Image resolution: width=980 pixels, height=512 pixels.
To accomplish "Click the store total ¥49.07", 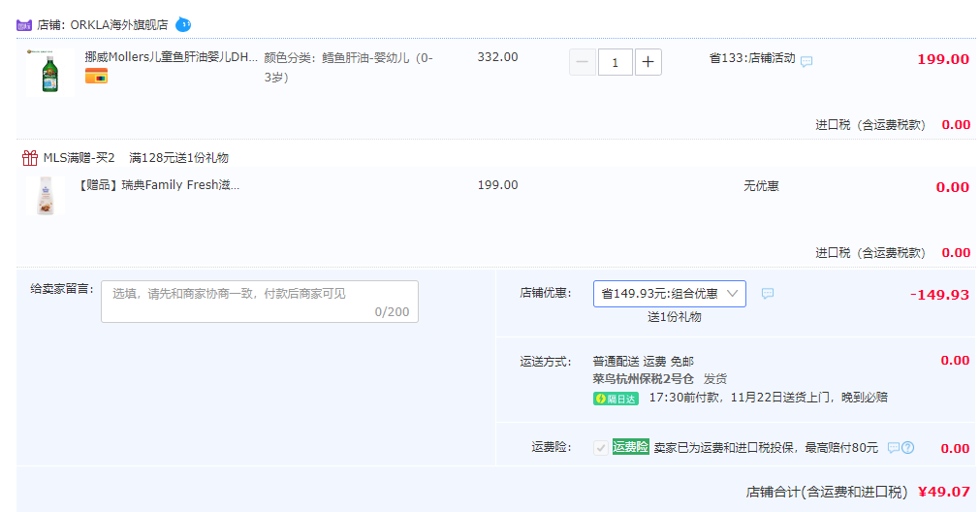I will coord(944,492).
